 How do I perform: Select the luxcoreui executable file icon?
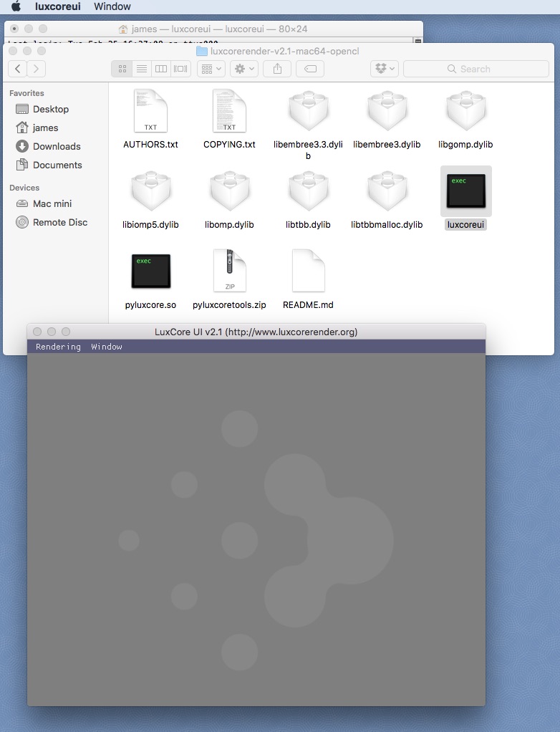[x=465, y=191]
